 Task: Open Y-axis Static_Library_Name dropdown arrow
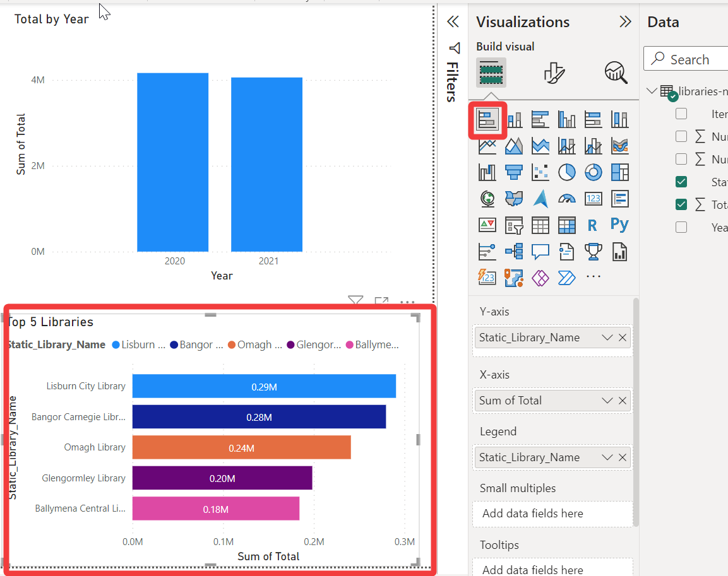[607, 338]
